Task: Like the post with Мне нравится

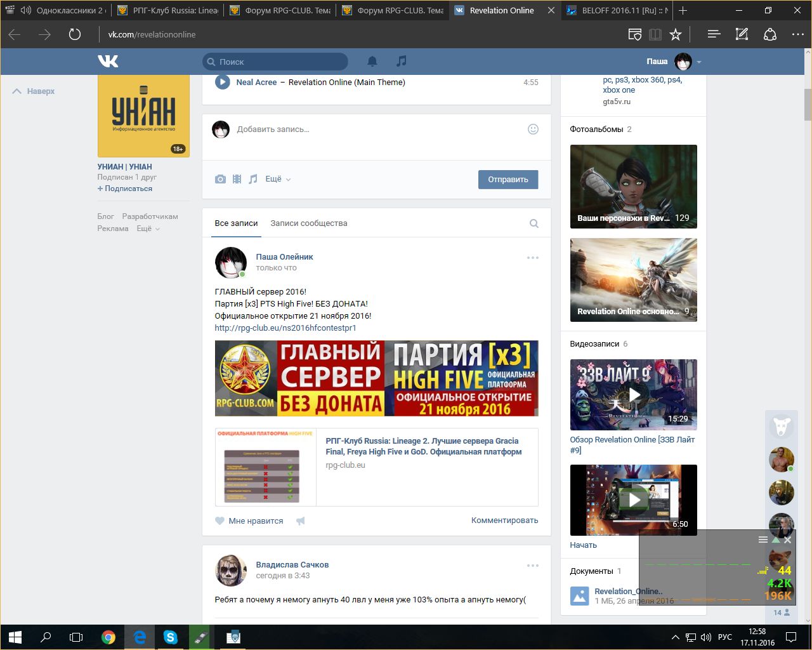Action: point(249,521)
